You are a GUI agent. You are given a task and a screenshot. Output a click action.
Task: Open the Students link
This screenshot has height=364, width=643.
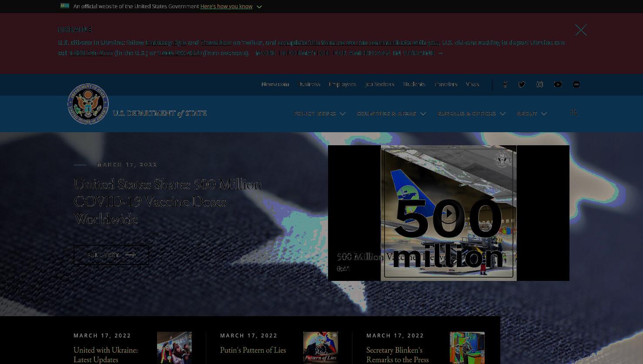[414, 84]
